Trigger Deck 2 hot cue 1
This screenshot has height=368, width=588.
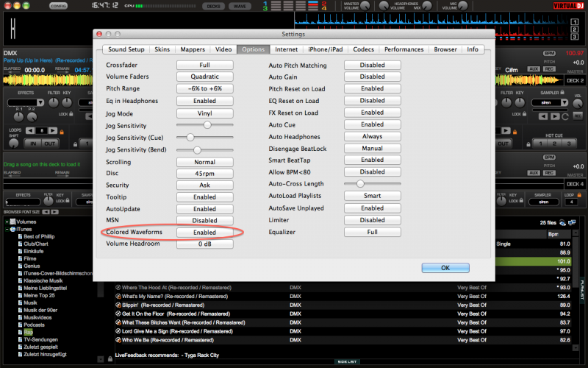540,144
